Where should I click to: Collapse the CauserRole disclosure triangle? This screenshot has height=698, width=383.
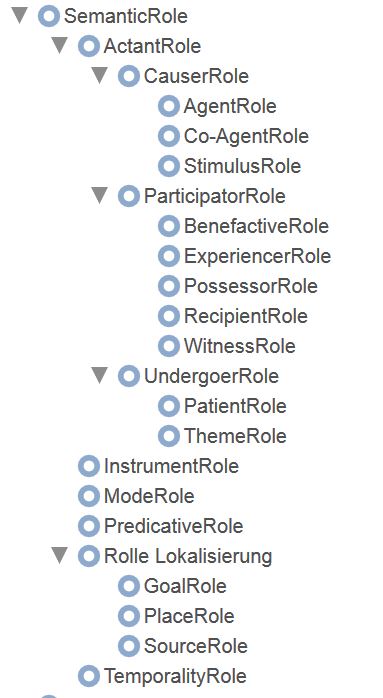point(99,76)
